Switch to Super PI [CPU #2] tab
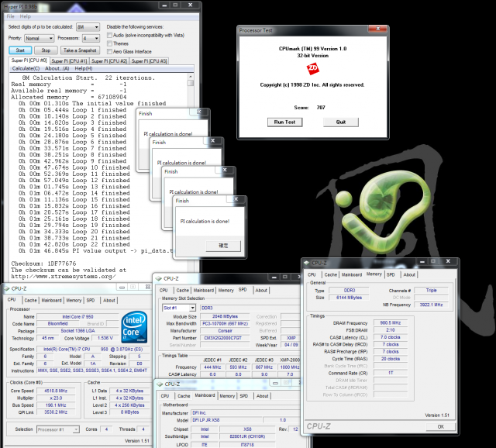Image resolution: width=496 pixels, height=448 pixels. (109, 61)
